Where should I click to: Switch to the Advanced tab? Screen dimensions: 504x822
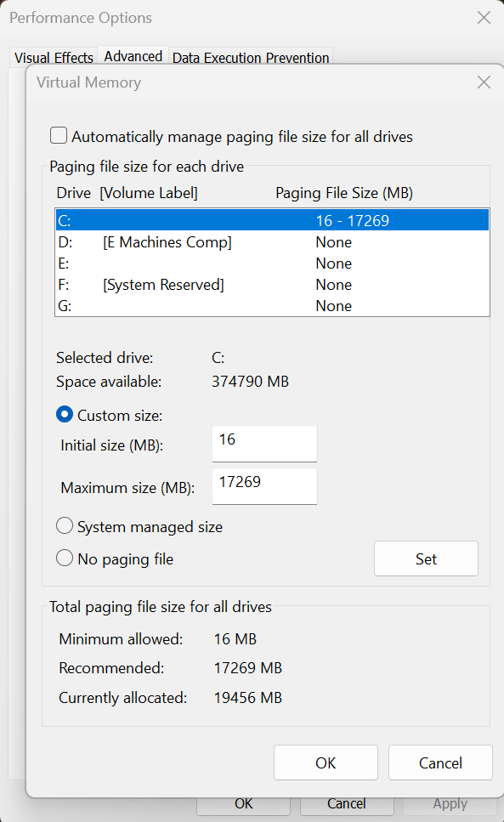pyautogui.click(x=133, y=55)
